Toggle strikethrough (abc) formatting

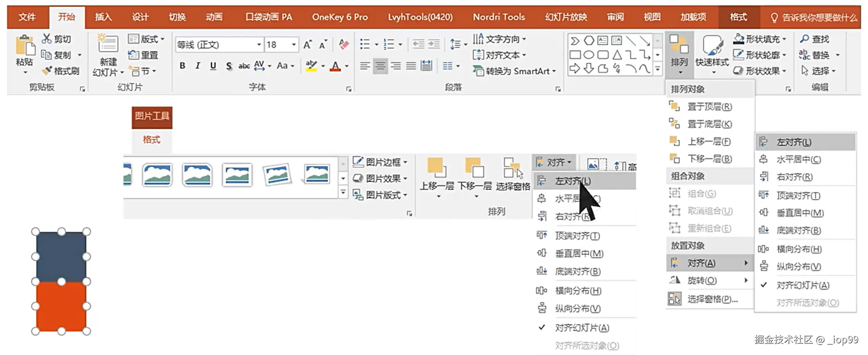[244, 66]
